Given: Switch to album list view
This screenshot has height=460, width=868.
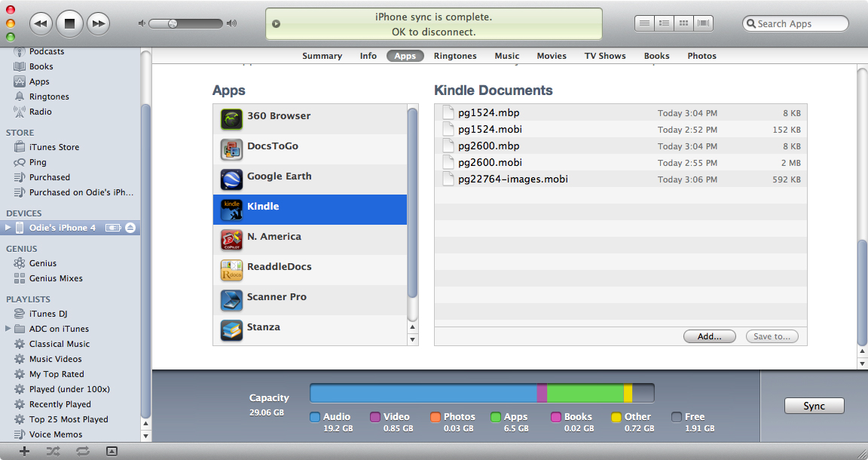Looking at the screenshot, I should click(664, 23).
